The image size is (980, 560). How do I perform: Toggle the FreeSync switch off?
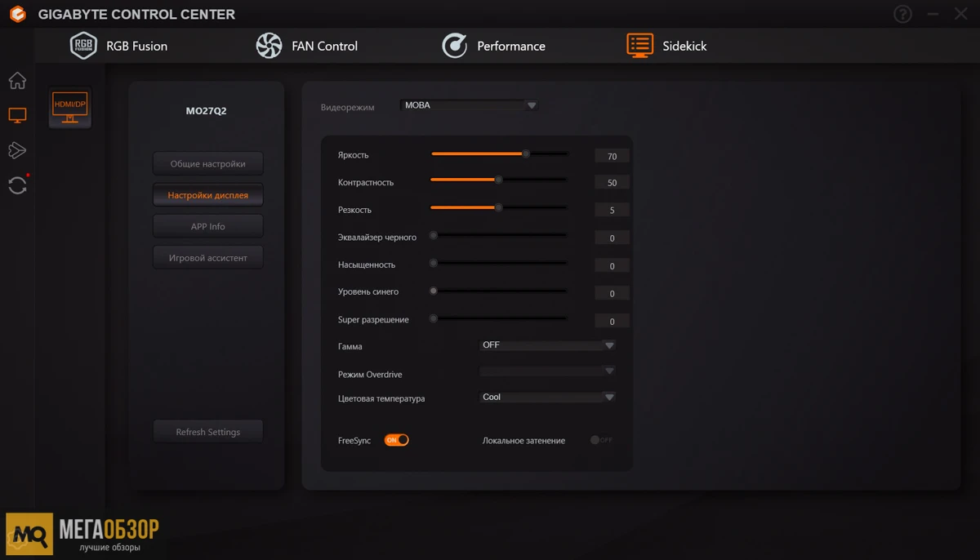pos(396,440)
